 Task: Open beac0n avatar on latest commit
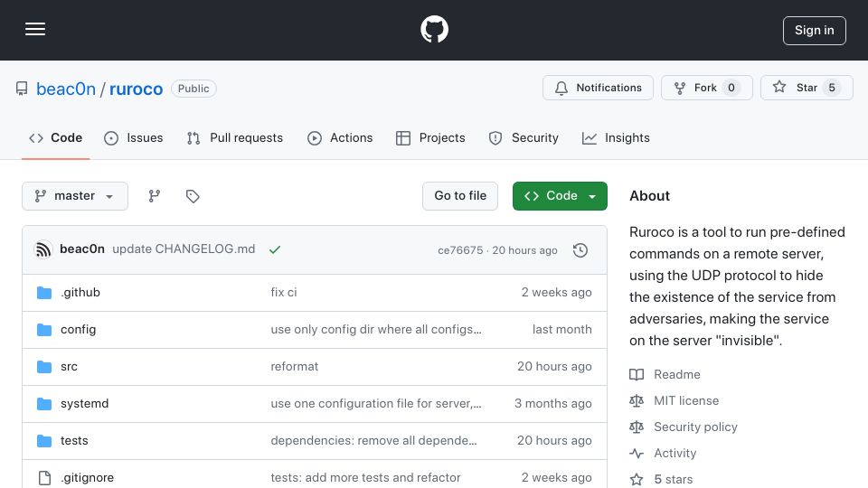(x=43, y=249)
